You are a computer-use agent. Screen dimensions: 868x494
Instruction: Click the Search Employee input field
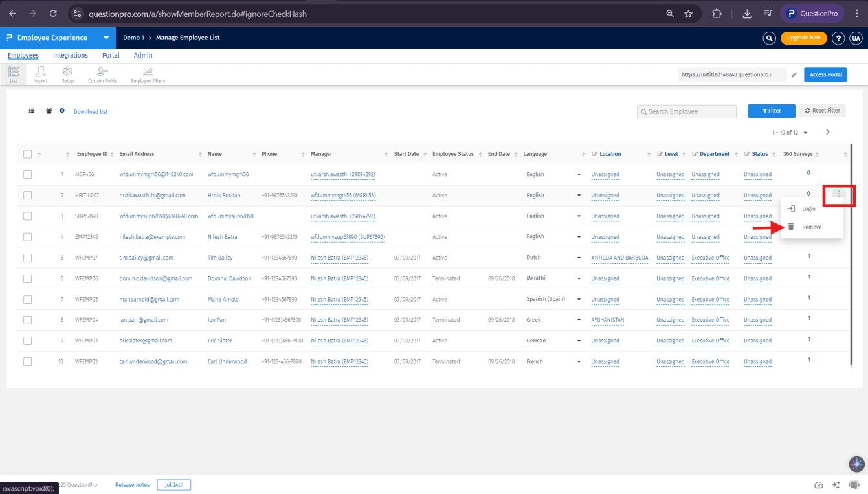[x=687, y=111]
